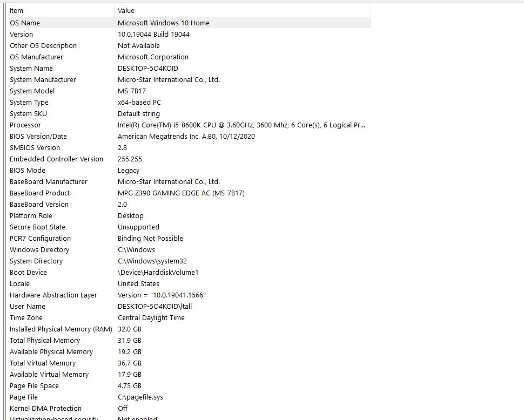
Task: Click the Binding Not Possible value
Action: pos(150,239)
